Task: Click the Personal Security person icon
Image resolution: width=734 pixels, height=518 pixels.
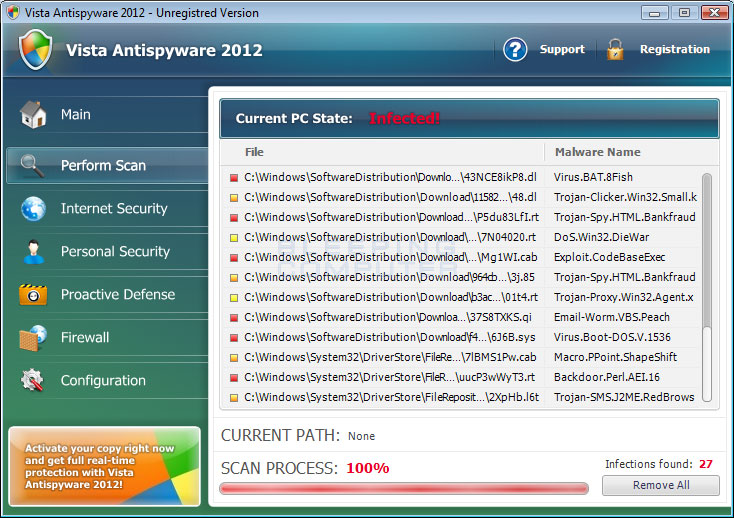Action: tap(33, 252)
